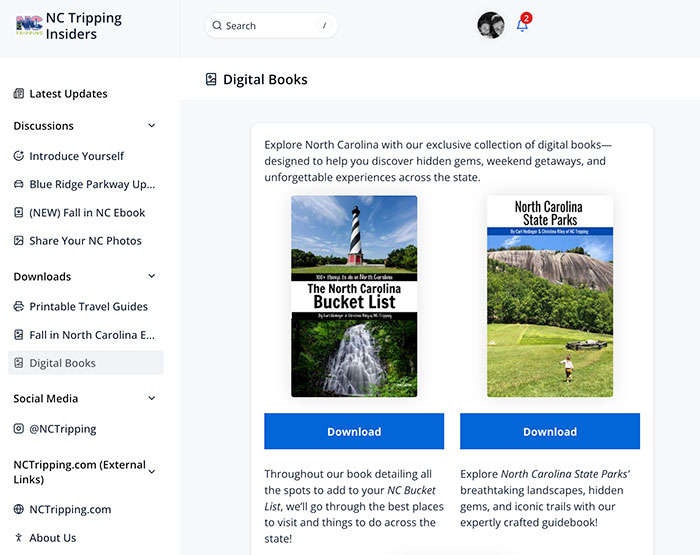The height and width of the screenshot is (555, 700).
Task: Click the Instagram icon beside @NCTripping
Action: (x=19, y=429)
